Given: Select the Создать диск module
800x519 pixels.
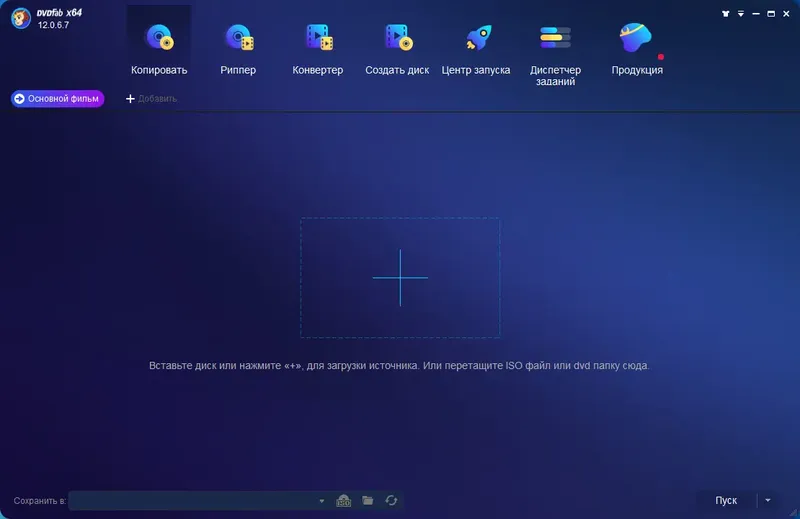Looking at the screenshot, I should 397,49.
